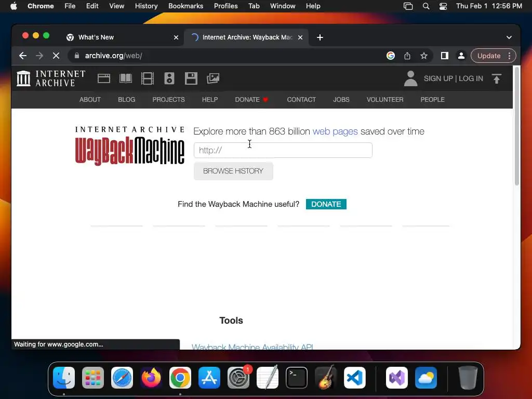Screen dimensions: 532x399
Task: Go back with the browser back arrow
Action: 23,56
